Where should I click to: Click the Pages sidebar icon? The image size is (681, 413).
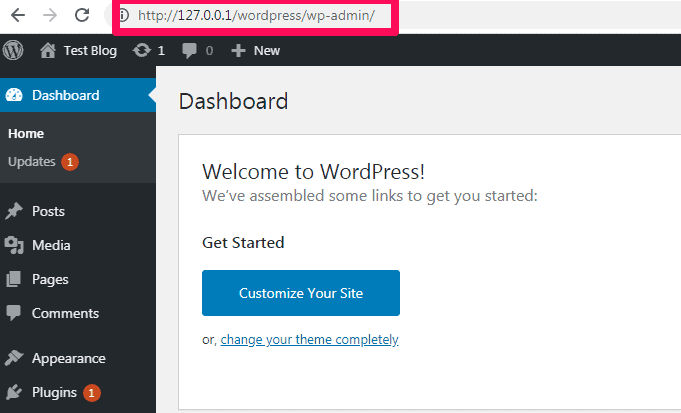point(14,279)
